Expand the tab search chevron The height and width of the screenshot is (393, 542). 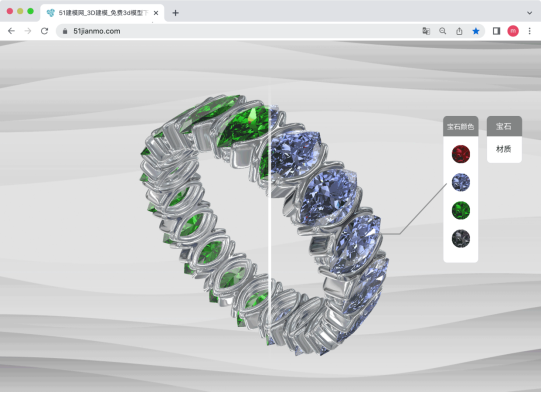tap(530, 13)
